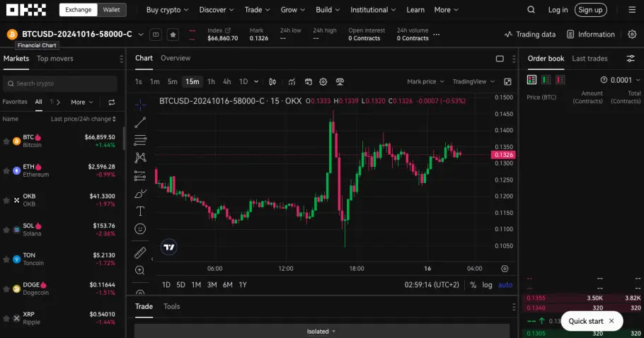Image resolution: width=644 pixels, height=338 pixels.
Task: Add BTCUSD option to favorites star
Action: 173,35
